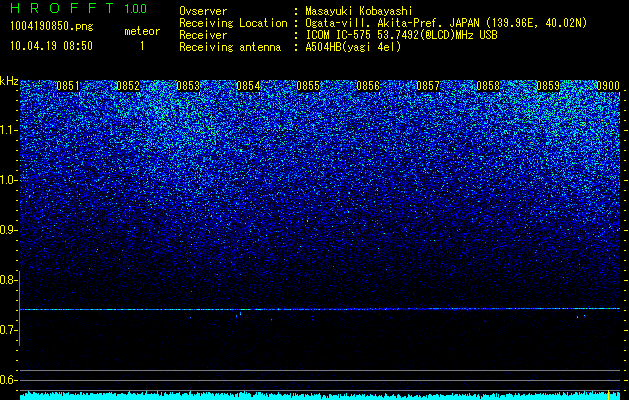
Task: Click the Receiving Location value text
Action: (x=446, y=23)
